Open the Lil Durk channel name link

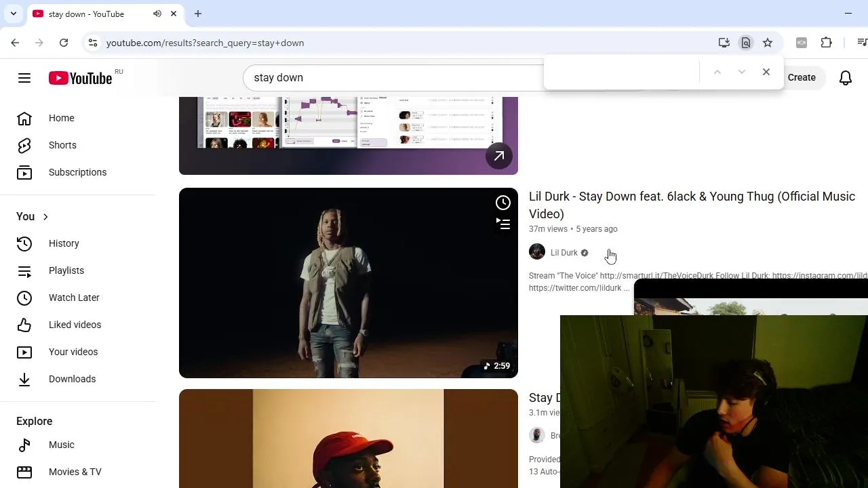click(564, 253)
